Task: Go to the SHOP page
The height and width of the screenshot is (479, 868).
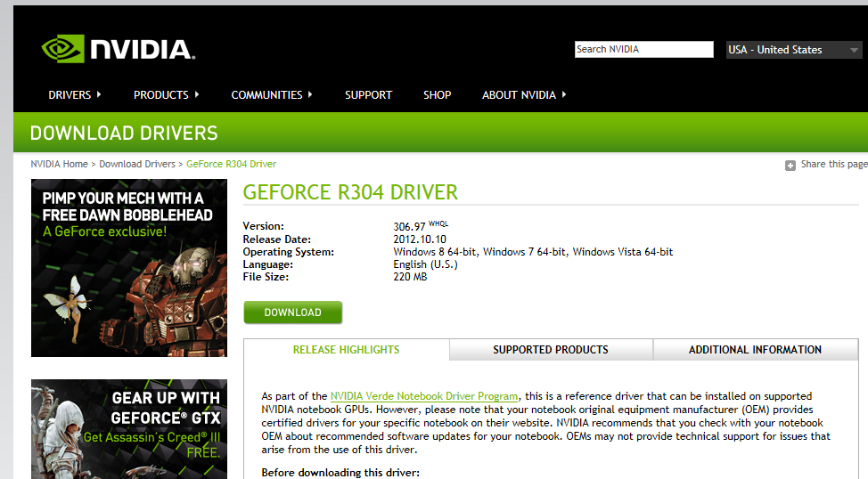Action: pyautogui.click(x=438, y=95)
